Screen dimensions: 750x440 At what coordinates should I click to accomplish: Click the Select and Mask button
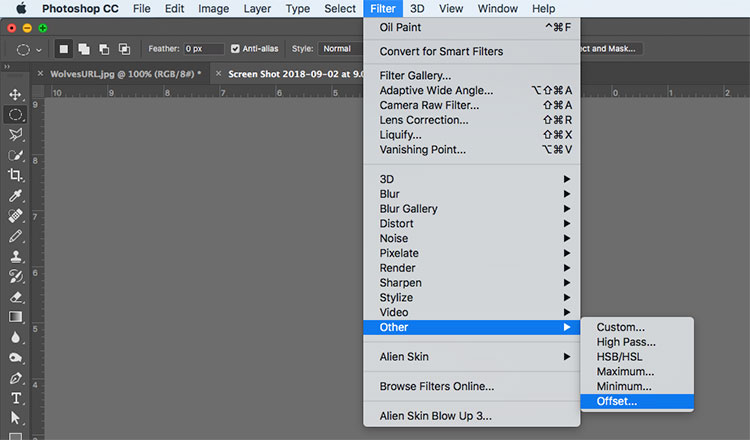611,49
